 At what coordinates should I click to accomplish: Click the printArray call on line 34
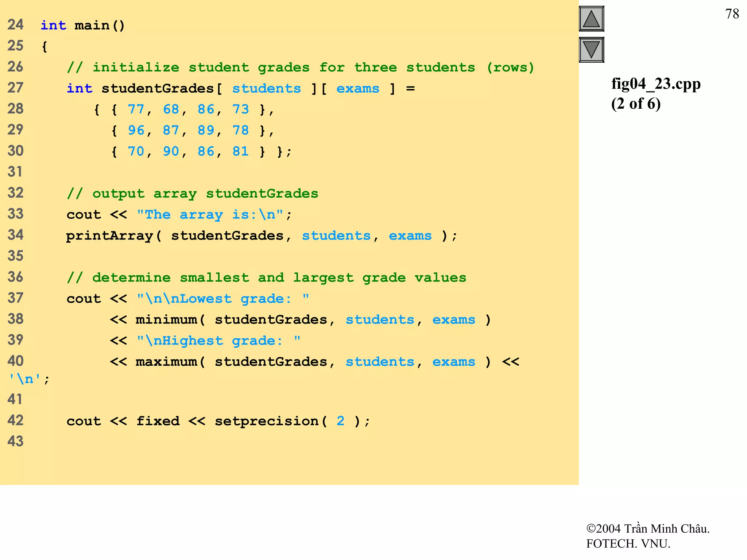tap(262, 236)
